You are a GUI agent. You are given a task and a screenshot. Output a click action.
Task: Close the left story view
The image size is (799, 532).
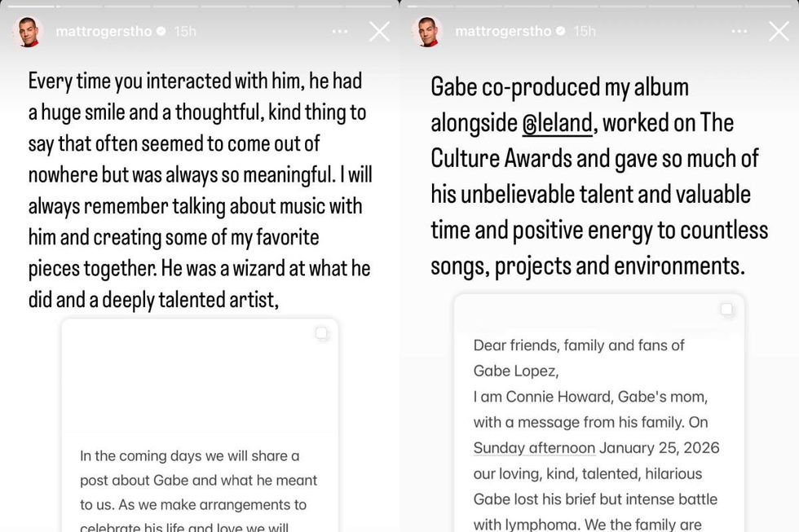coord(378,30)
